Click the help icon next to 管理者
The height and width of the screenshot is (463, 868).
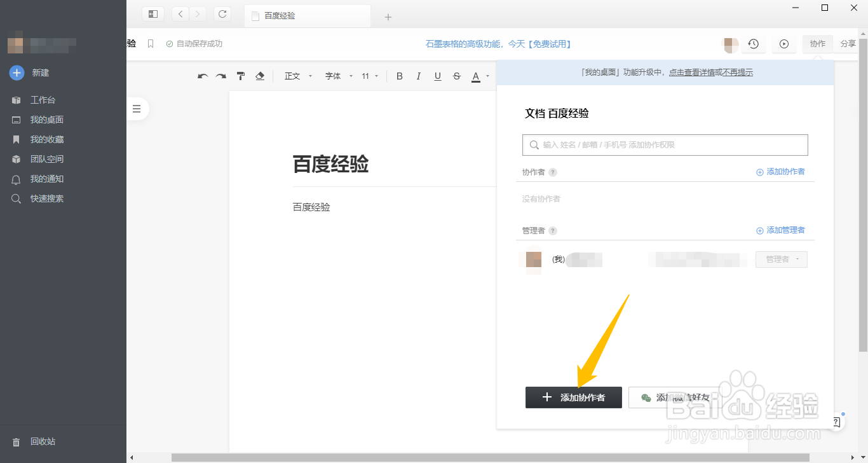pos(553,231)
